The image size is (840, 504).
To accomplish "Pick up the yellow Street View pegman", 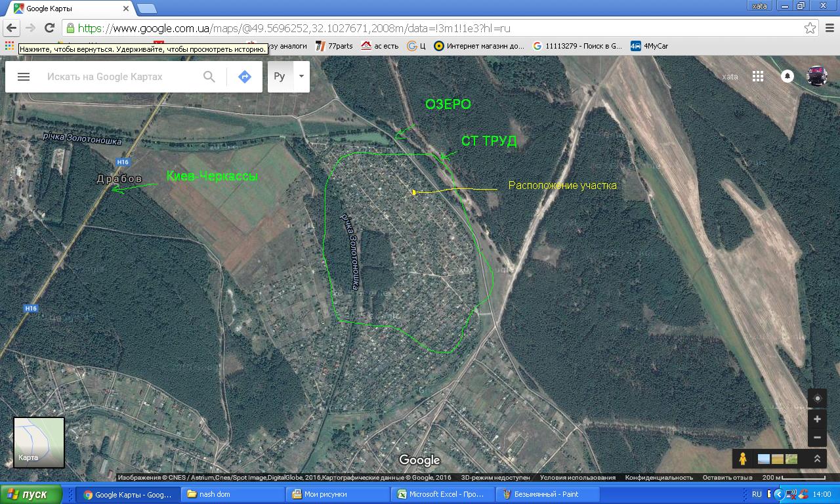I will click(743, 459).
